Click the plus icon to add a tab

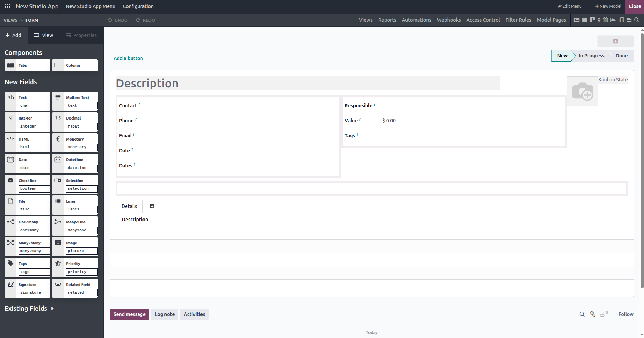(x=152, y=206)
